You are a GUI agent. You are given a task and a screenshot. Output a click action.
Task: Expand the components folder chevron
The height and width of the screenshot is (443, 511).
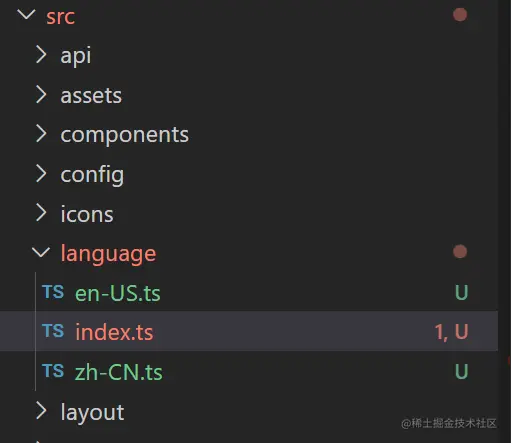41,134
